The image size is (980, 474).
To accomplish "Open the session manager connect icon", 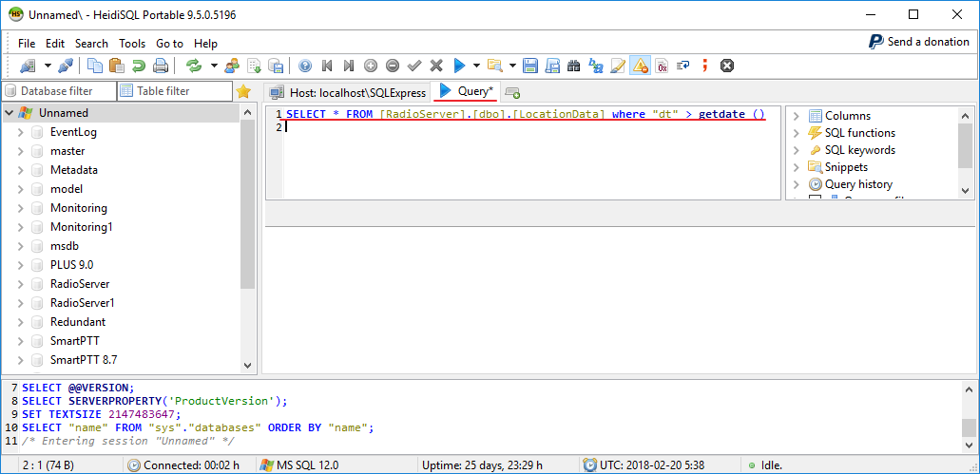I will [x=27, y=66].
